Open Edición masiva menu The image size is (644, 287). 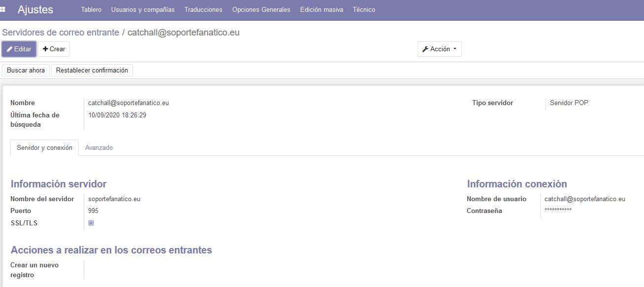tap(322, 9)
